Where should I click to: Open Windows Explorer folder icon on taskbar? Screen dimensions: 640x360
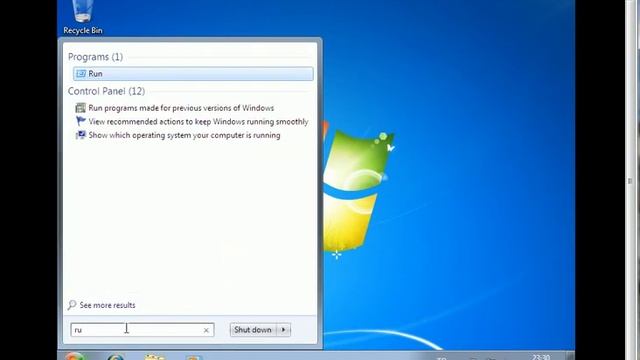coord(154,357)
